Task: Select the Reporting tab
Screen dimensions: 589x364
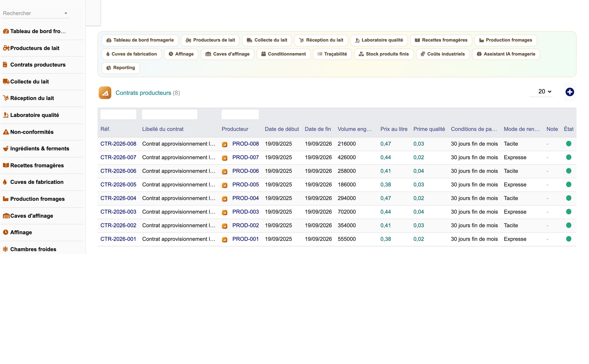Action: pos(121,68)
